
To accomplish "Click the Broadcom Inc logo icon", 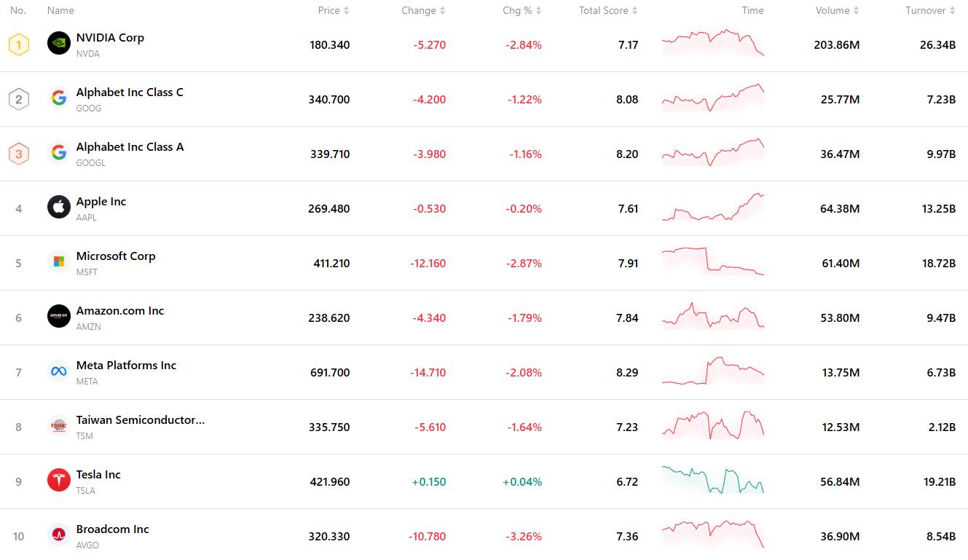I will [x=59, y=535].
